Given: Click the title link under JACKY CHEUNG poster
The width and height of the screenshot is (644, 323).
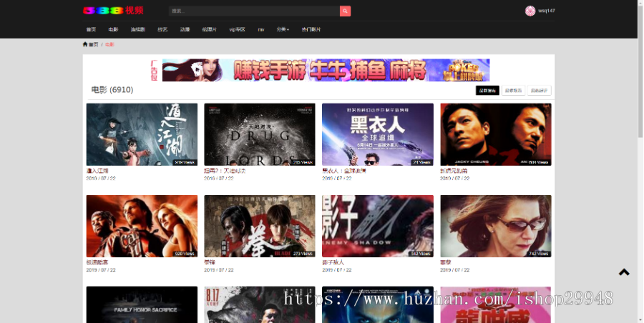Looking at the screenshot, I should click(454, 171).
